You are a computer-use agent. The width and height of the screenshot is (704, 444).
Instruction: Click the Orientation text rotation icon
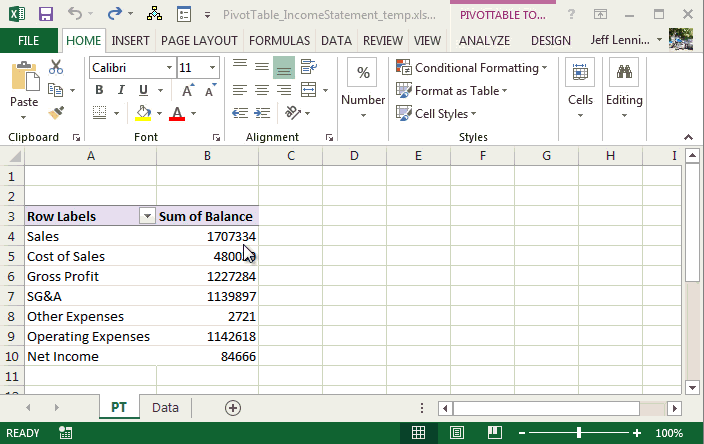point(293,113)
